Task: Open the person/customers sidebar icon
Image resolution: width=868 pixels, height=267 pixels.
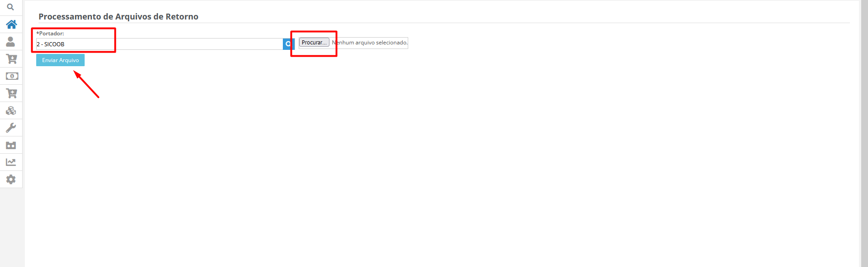Action: click(x=10, y=42)
